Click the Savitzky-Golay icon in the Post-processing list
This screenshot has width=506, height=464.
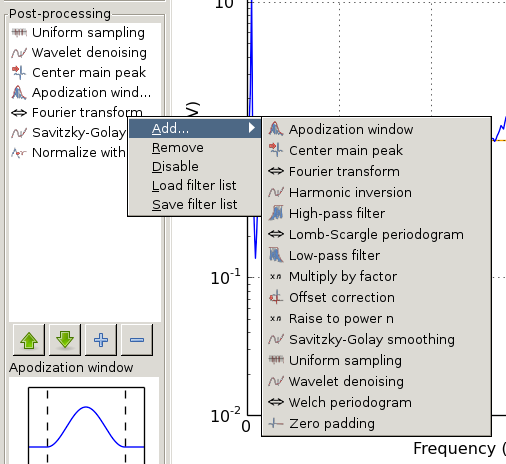(x=19, y=133)
